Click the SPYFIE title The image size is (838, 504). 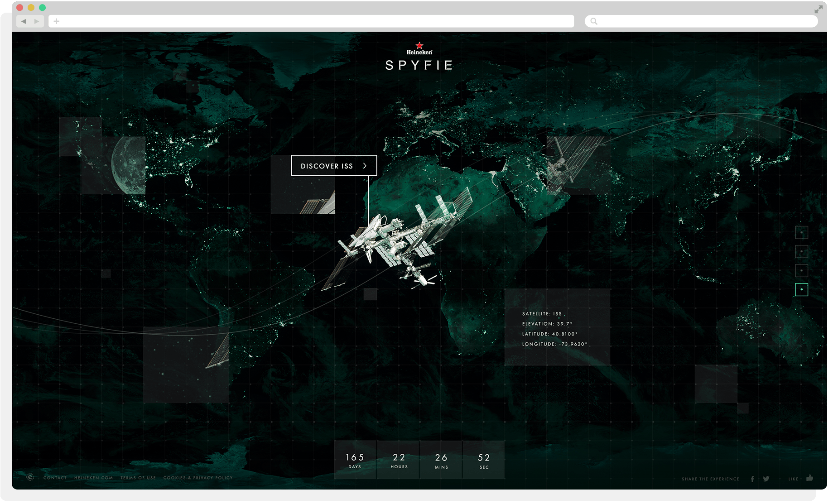click(419, 65)
